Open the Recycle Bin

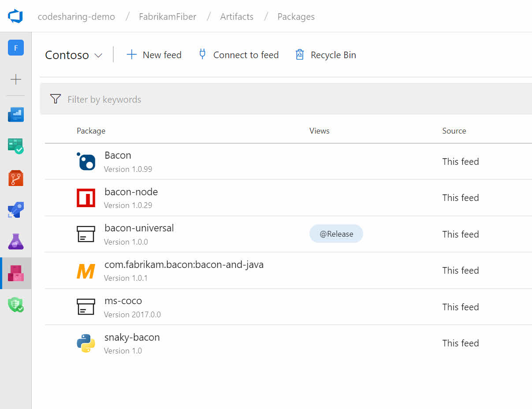325,55
